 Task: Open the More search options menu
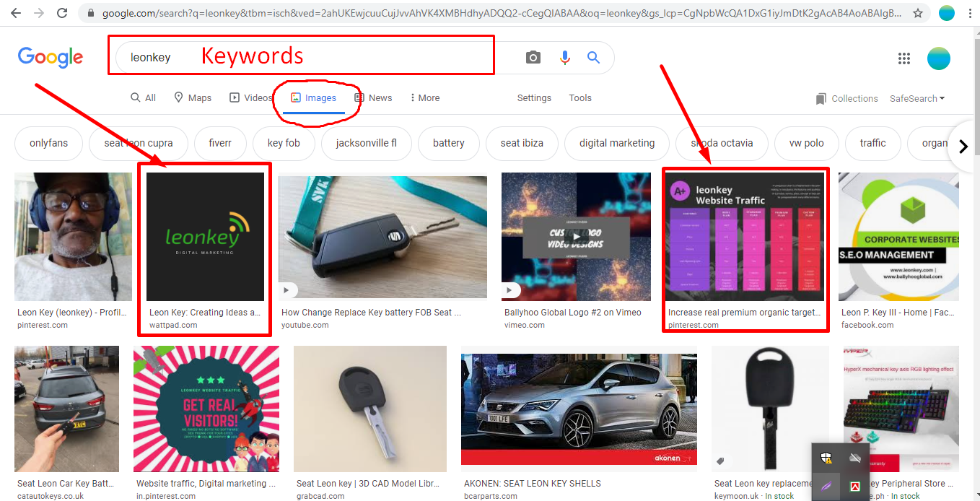pos(424,98)
